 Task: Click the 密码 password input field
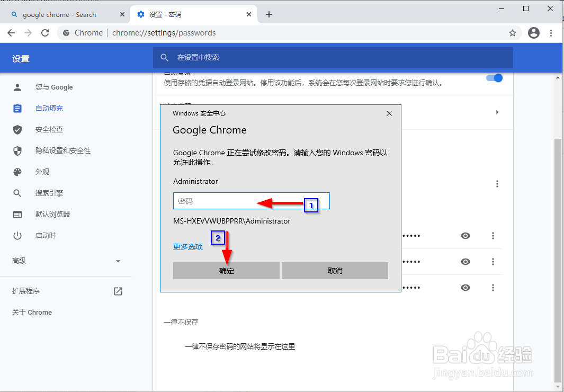252,201
